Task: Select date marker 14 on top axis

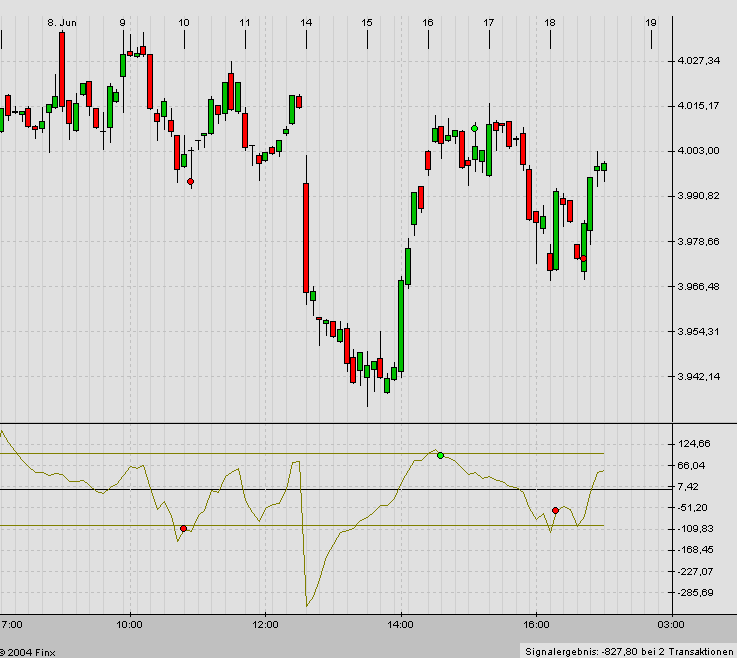Action: click(x=306, y=22)
